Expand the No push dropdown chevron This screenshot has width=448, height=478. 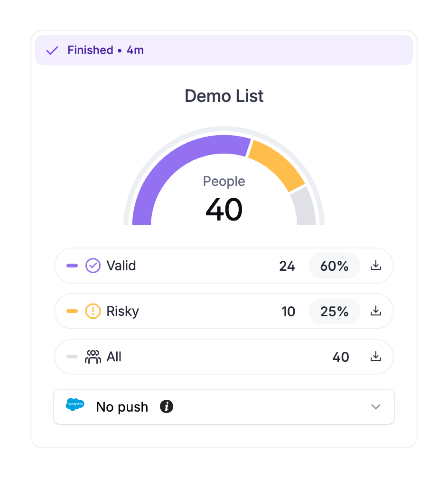pos(375,406)
